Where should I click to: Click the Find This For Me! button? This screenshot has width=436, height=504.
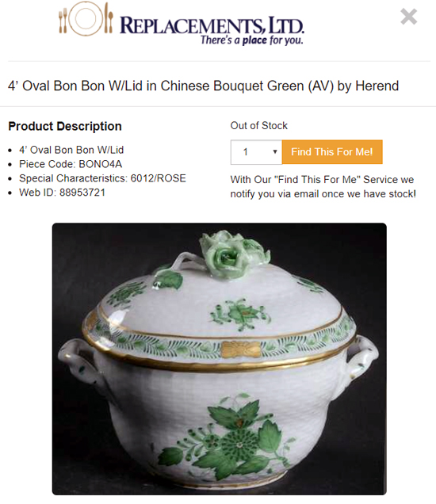click(x=332, y=151)
